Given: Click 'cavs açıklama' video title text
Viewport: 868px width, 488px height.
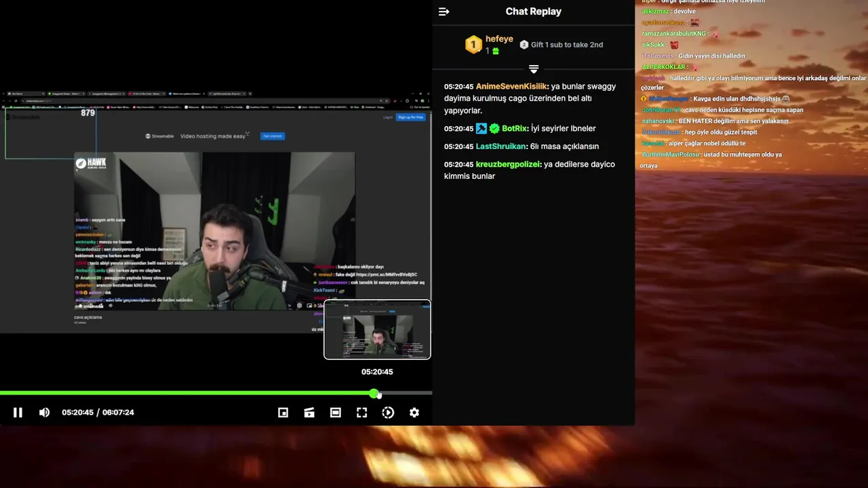Looking at the screenshot, I should [88, 317].
